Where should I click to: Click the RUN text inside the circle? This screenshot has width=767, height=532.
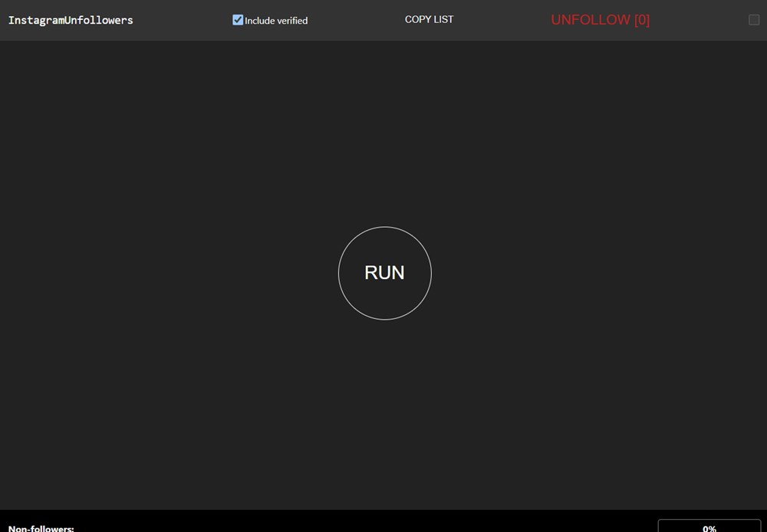point(384,273)
